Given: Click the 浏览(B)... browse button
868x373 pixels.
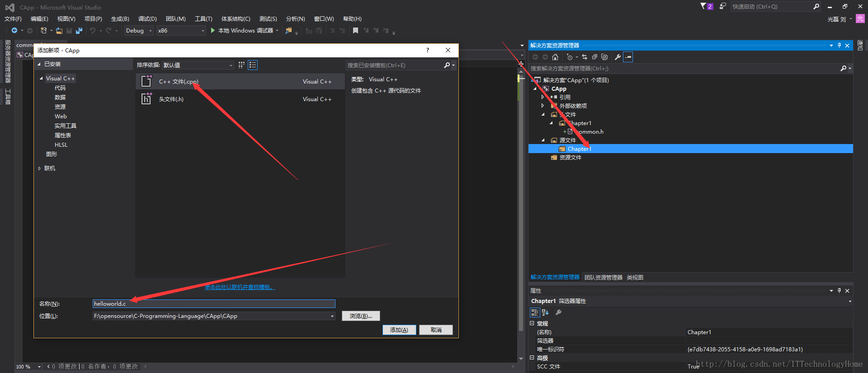Looking at the screenshot, I should point(361,316).
